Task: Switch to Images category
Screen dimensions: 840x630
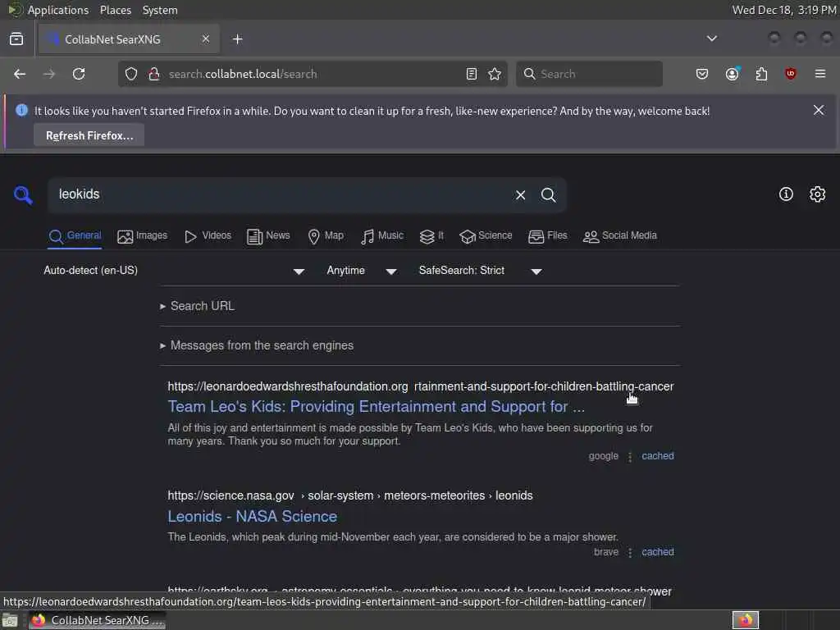Action: tap(142, 236)
